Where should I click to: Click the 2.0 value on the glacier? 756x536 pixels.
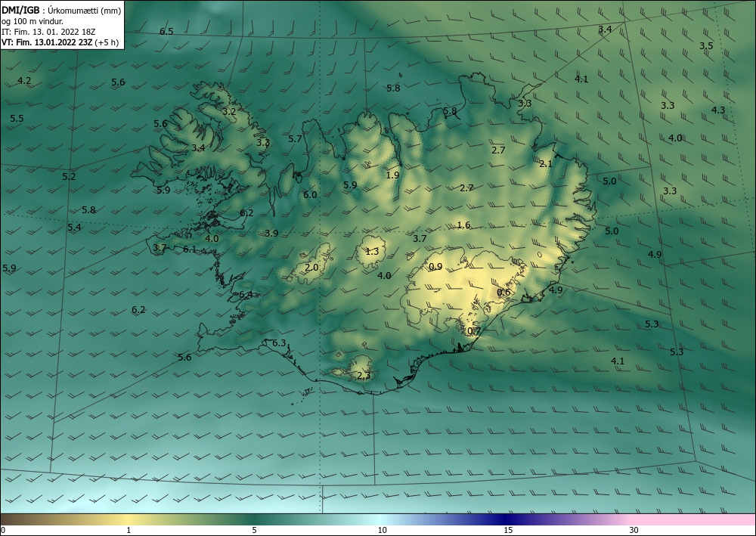(x=312, y=267)
